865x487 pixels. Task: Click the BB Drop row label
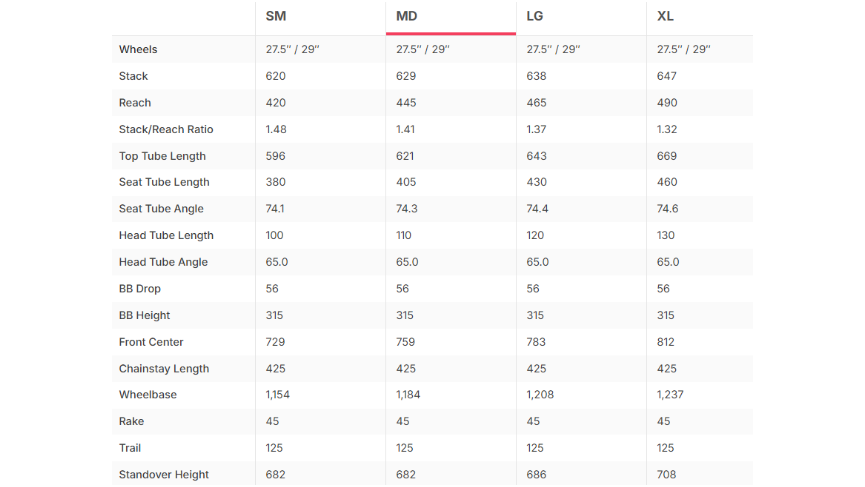(x=140, y=288)
